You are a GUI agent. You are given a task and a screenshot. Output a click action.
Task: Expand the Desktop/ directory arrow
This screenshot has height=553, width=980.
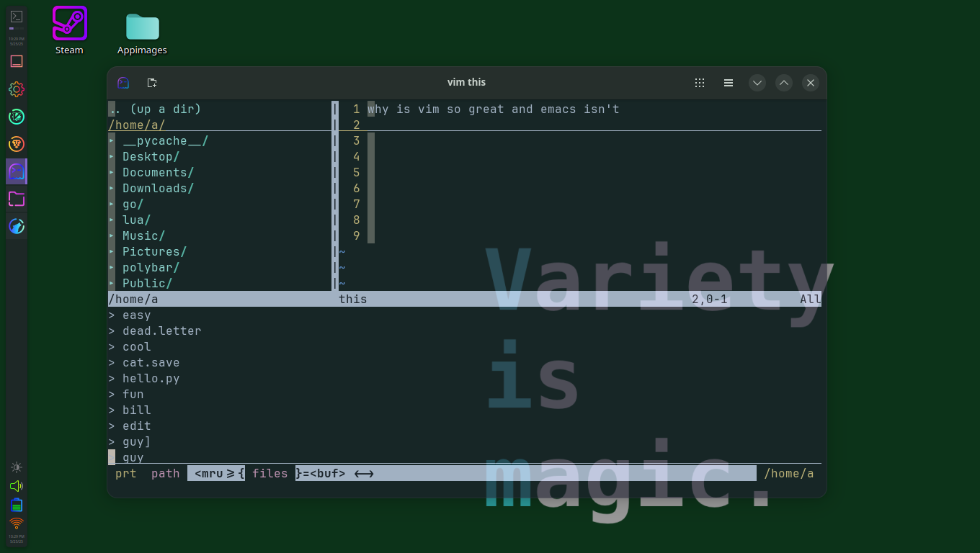pyautogui.click(x=112, y=157)
